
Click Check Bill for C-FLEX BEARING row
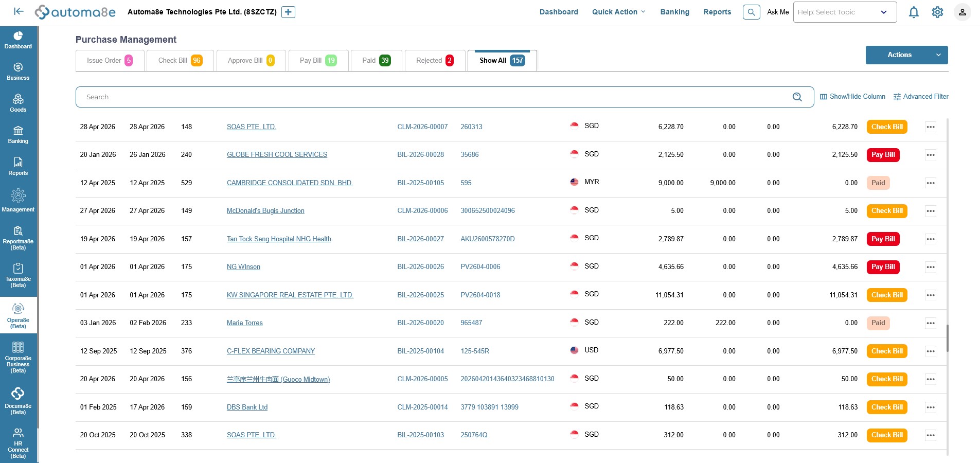click(x=887, y=351)
